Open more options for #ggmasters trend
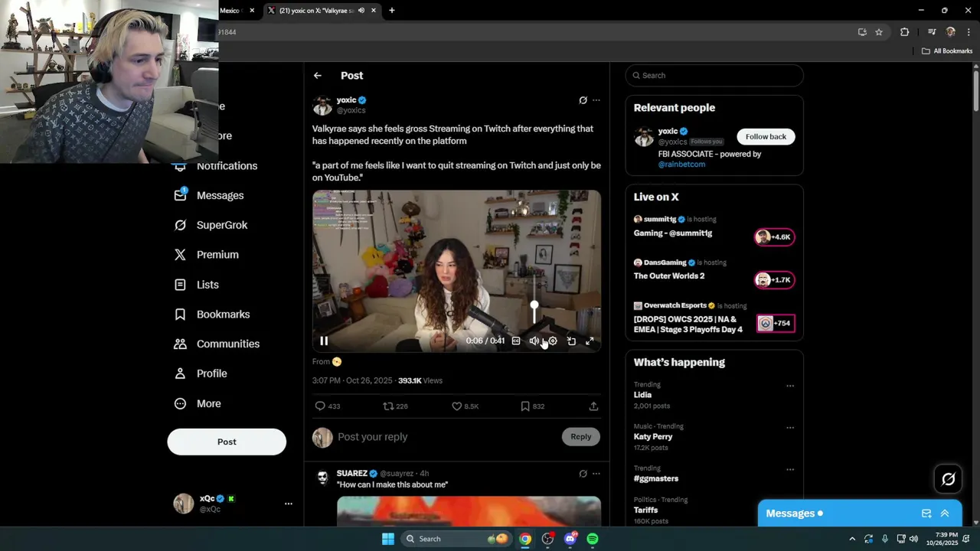 [790, 469]
